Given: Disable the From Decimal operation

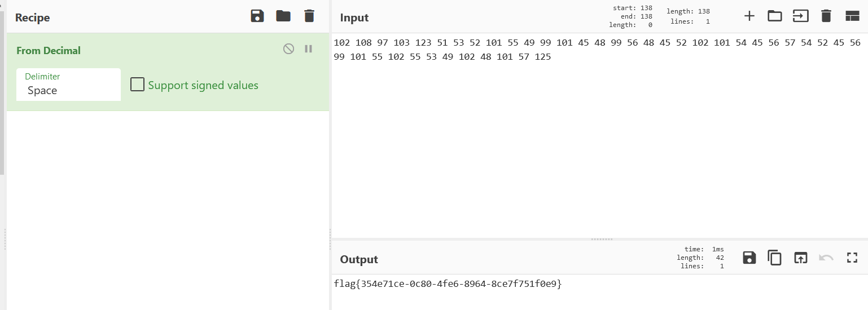Looking at the screenshot, I should coord(288,49).
